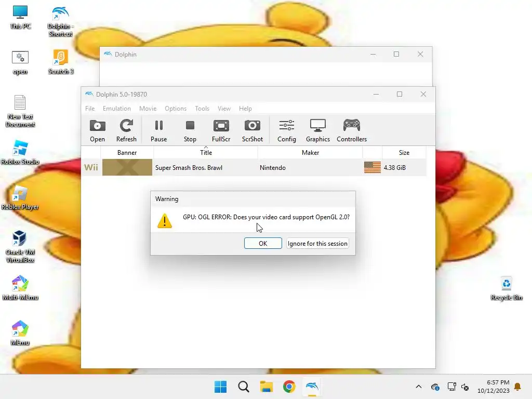Maximize the Dolphin 5.0-19870 window
This screenshot has width=532, height=399.
click(400, 95)
